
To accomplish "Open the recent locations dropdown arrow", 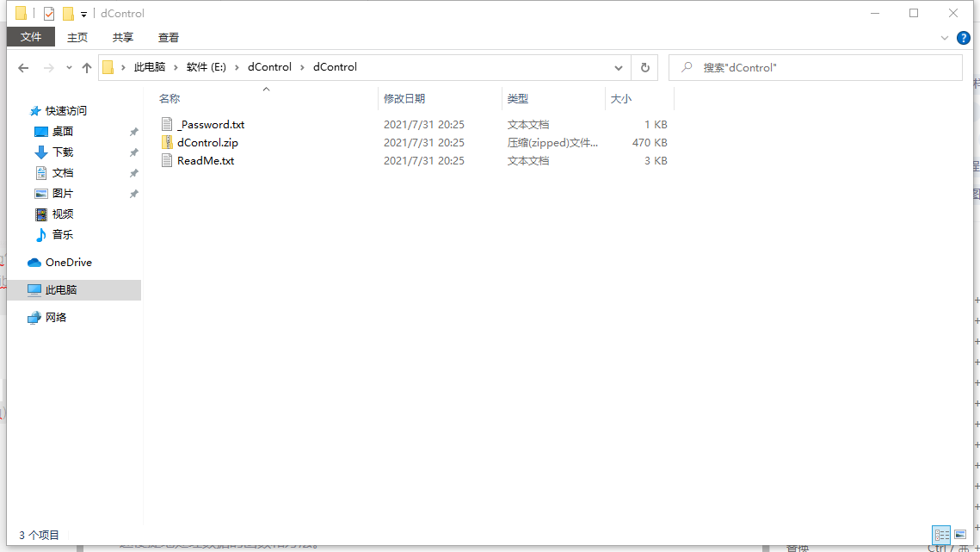I will (69, 67).
